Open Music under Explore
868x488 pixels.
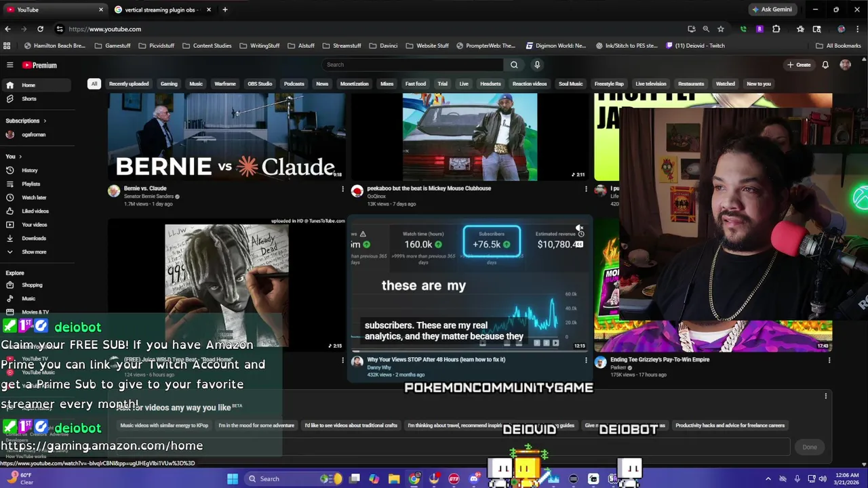35,298
